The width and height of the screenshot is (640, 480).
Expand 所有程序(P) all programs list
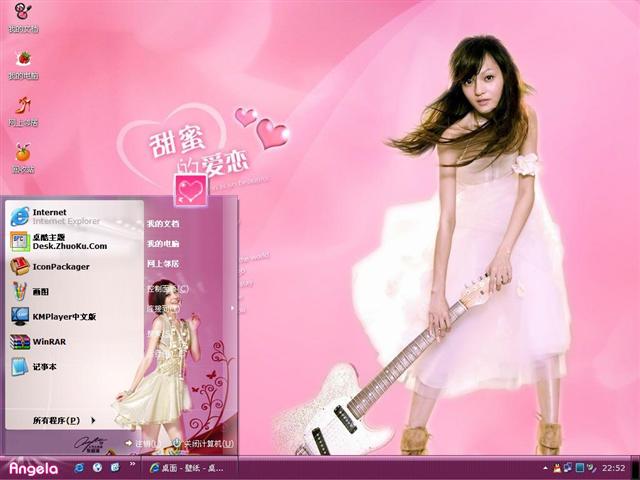[x=60, y=420]
